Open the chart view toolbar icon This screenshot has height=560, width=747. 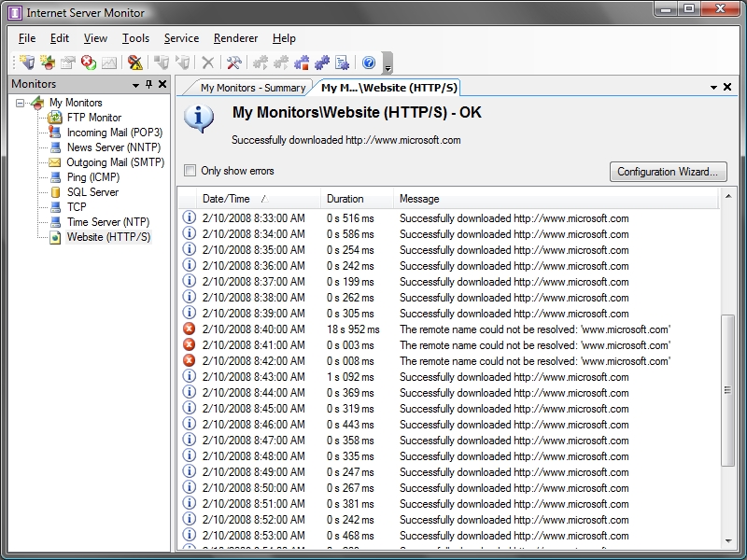(109, 63)
